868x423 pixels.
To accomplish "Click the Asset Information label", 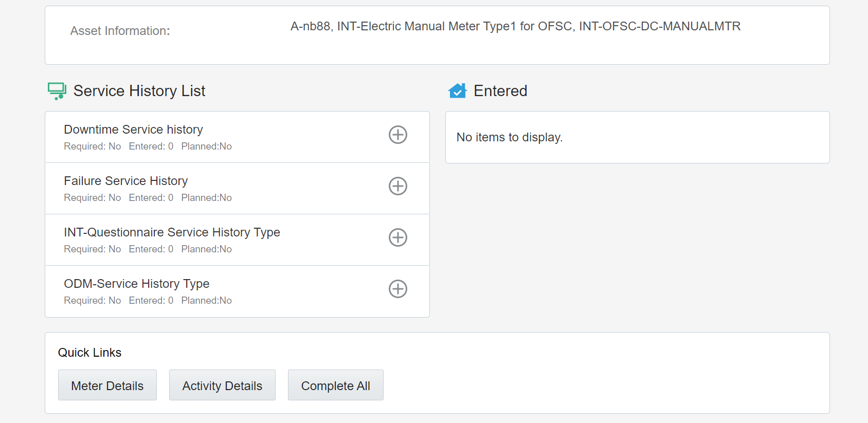I will [x=120, y=31].
